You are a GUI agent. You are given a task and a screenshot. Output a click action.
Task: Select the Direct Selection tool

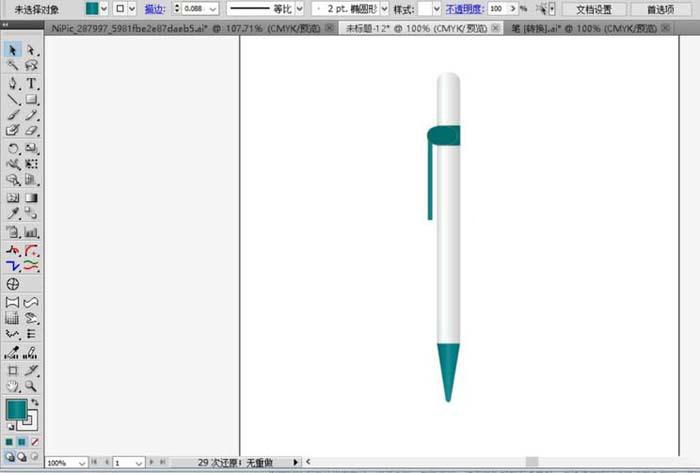pyautogui.click(x=31, y=50)
